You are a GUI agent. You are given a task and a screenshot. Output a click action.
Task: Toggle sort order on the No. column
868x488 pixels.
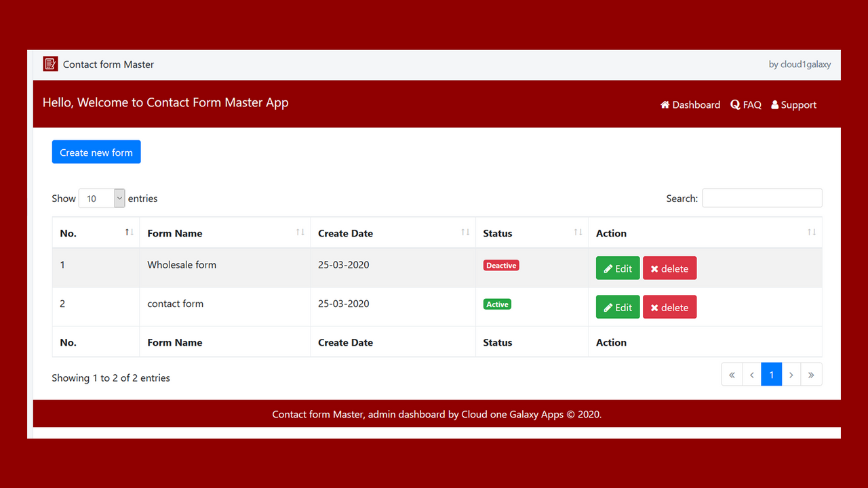pyautogui.click(x=128, y=232)
